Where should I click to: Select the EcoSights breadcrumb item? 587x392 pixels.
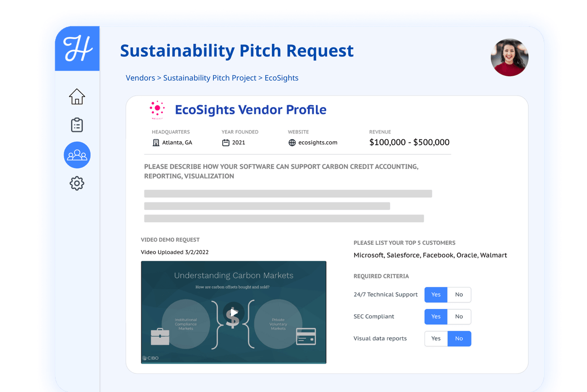click(x=281, y=78)
